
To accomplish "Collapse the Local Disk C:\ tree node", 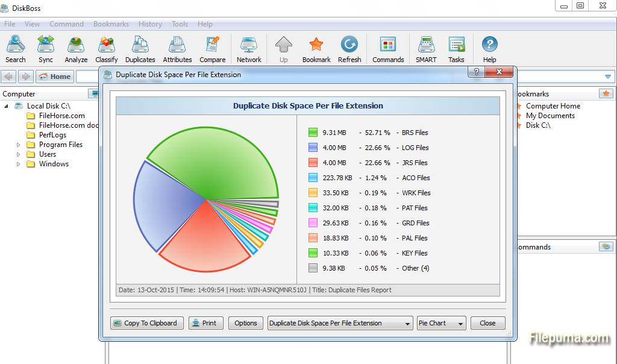I will coord(7,106).
